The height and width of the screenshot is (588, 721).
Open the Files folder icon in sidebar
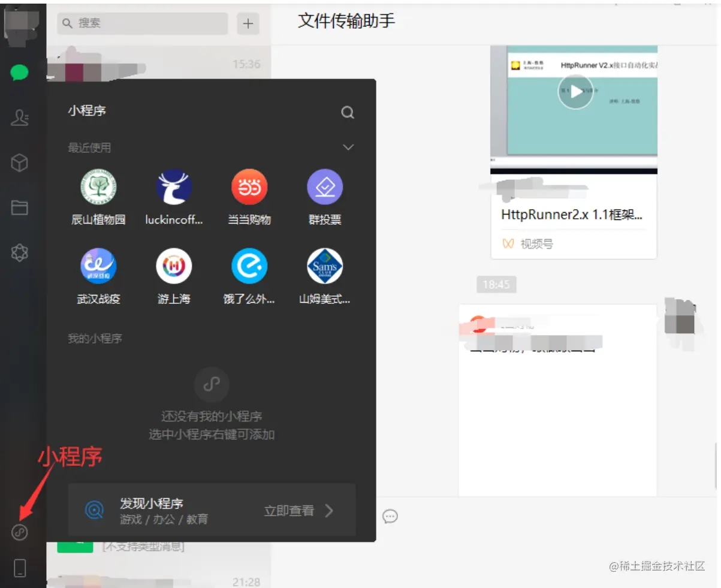(x=20, y=207)
